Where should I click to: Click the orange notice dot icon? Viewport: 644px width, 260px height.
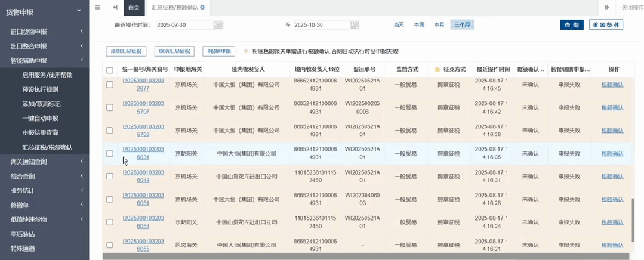click(x=246, y=51)
